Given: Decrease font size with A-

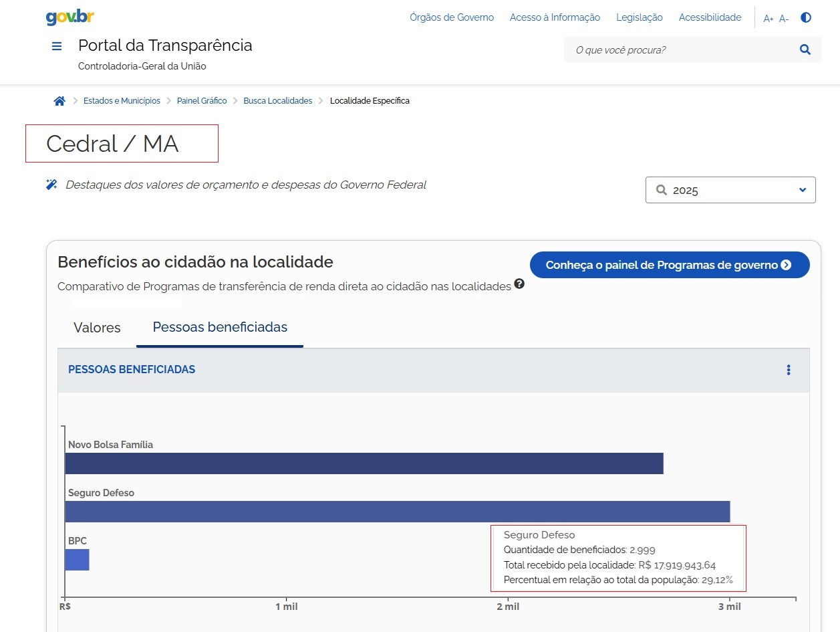Looking at the screenshot, I should point(784,19).
